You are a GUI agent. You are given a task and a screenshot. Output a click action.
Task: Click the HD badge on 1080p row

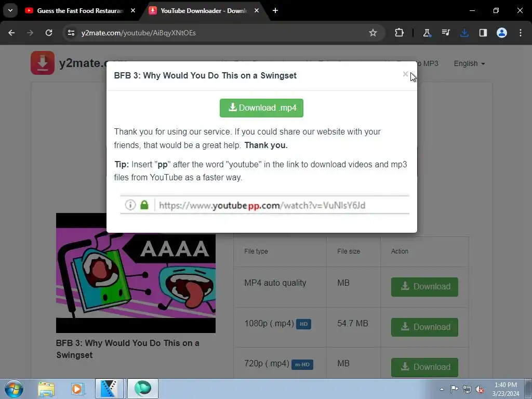tap(303, 324)
